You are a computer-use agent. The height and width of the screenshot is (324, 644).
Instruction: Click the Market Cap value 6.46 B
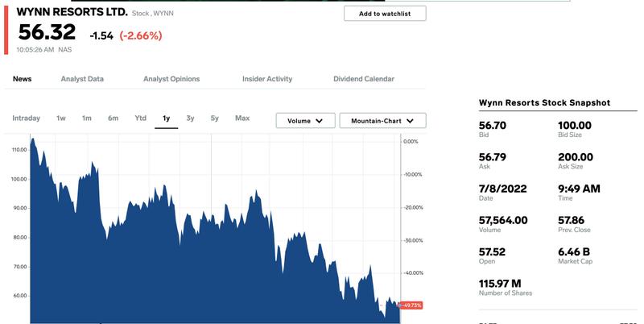point(574,252)
